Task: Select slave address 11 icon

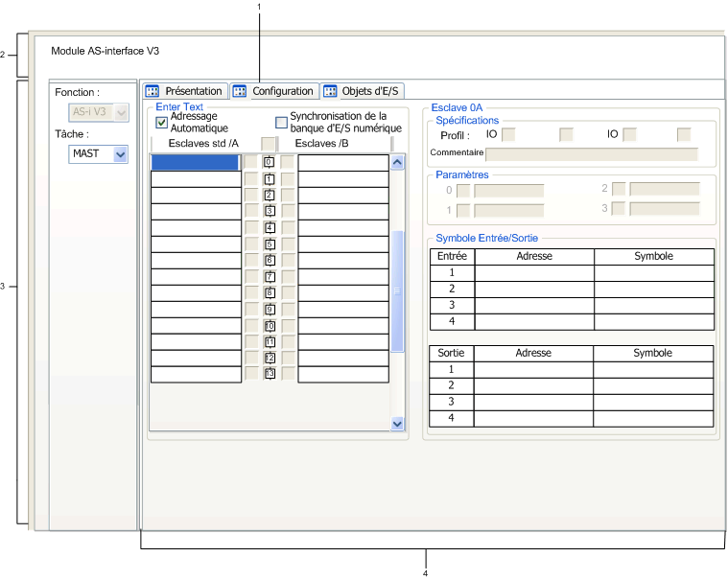Action: point(270,342)
